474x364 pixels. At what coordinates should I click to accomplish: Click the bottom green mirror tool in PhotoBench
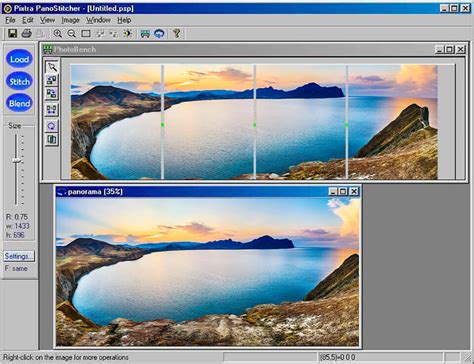[x=52, y=139]
